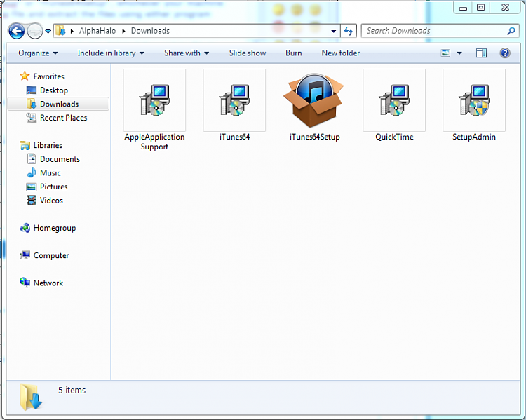The width and height of the screenshot is (526, 420).
Task: Open the recent pages dropdown arrow
Action: click(48, 31)
